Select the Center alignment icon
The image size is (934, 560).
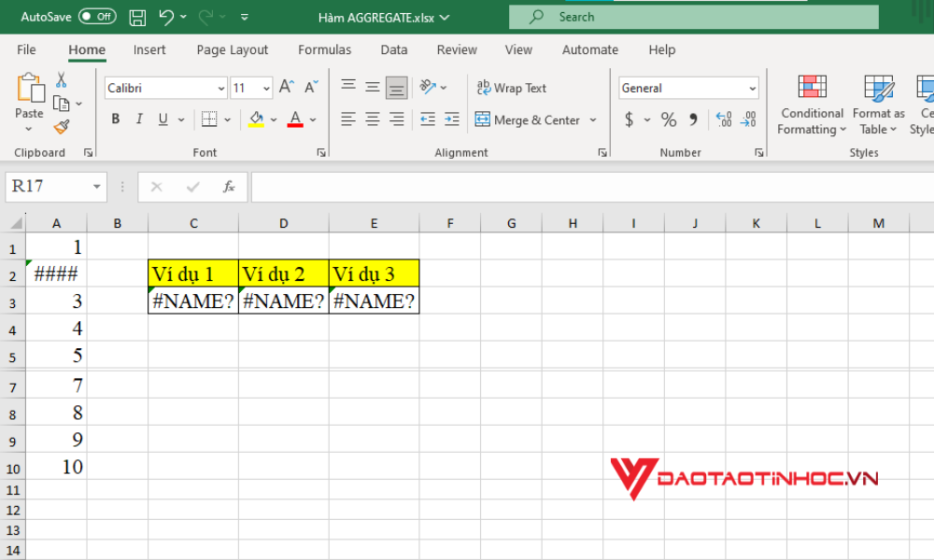(372, 119)
